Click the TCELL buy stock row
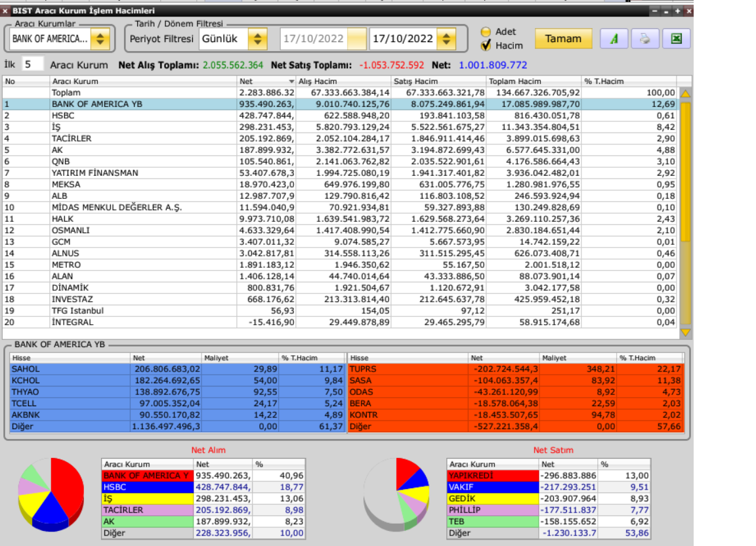Screen dimensions: 756x546 tap(177, 404)
